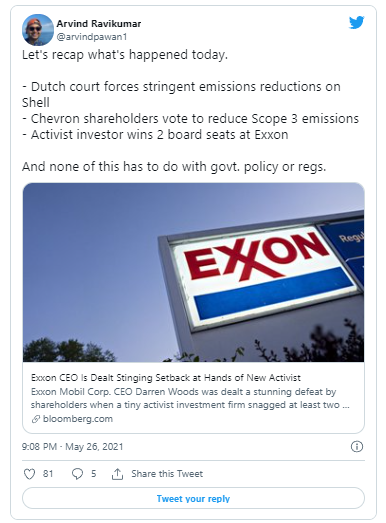Click the bloomberg.com source link
The image size is (386, 523).
[78, 419]
